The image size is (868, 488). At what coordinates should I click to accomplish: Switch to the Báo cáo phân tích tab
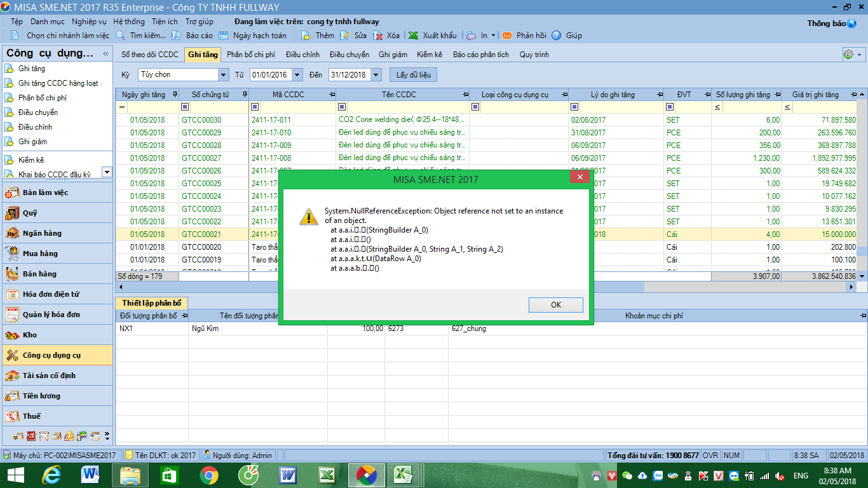[x=481, y=55]
